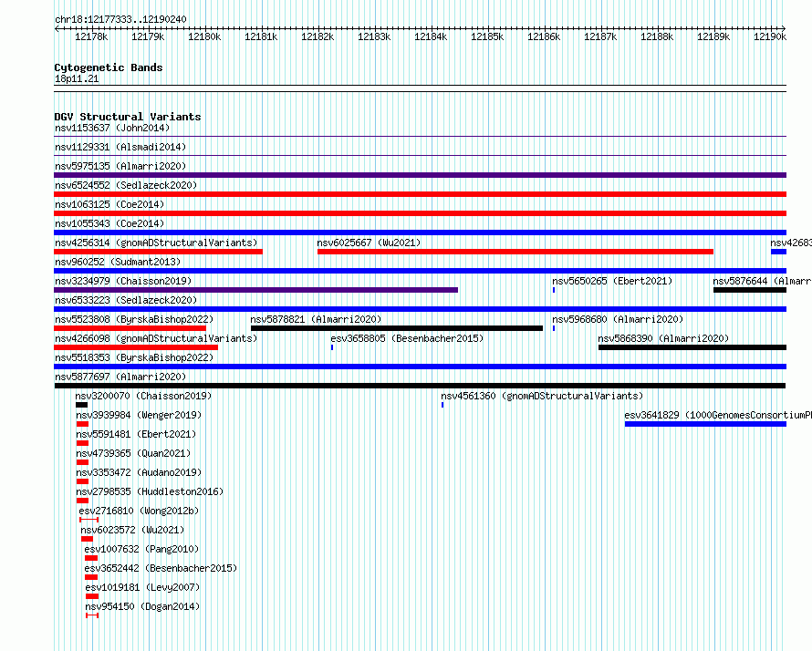The height and width of the screenshot is (651, 812).
Task: Click the black bar under nsv5868390
Action: [x=692, y=347]
